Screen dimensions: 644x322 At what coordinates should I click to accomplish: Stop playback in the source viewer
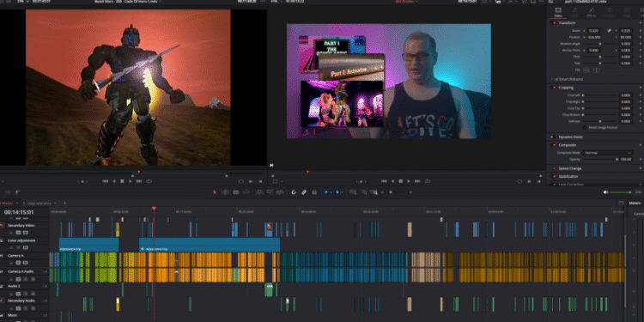[x=122, y=181]
